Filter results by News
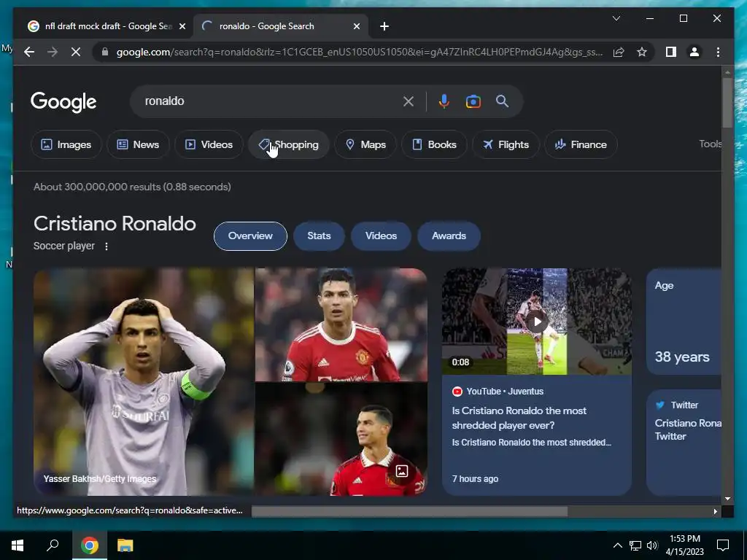 138,144
